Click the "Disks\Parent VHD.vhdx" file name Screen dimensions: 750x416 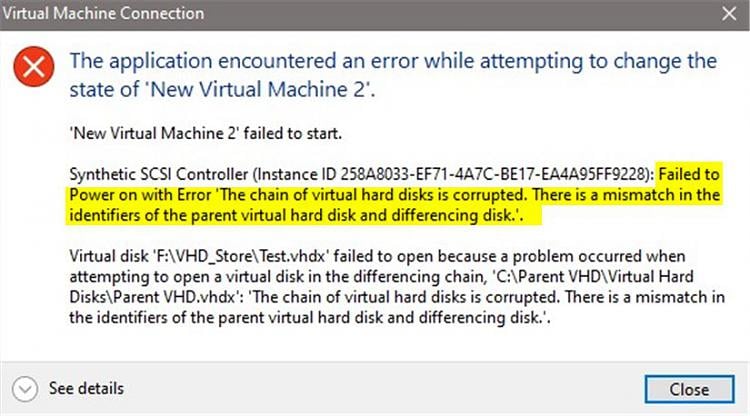click(153, 297)
